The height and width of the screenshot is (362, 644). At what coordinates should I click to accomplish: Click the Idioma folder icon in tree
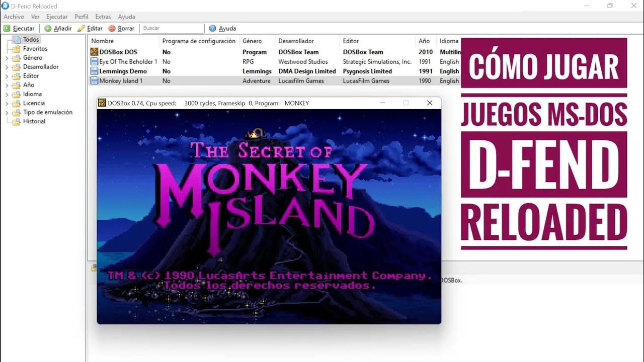pyautogui.click(x=17, y=94)
